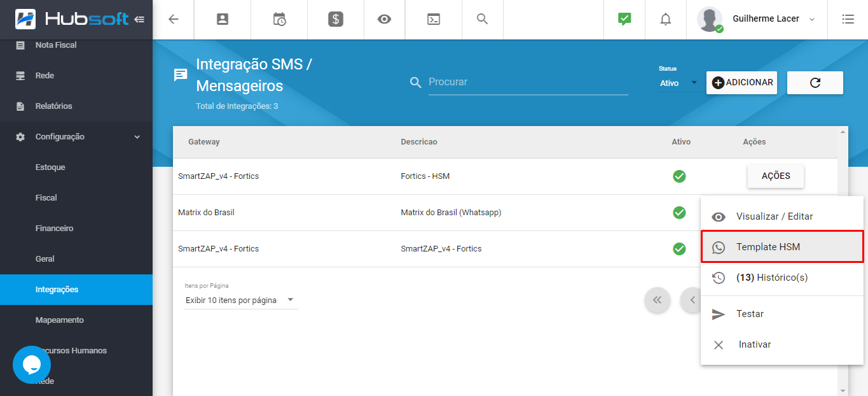
Task: Open the Status Ativo dropdown
Action: coord(679,83)
